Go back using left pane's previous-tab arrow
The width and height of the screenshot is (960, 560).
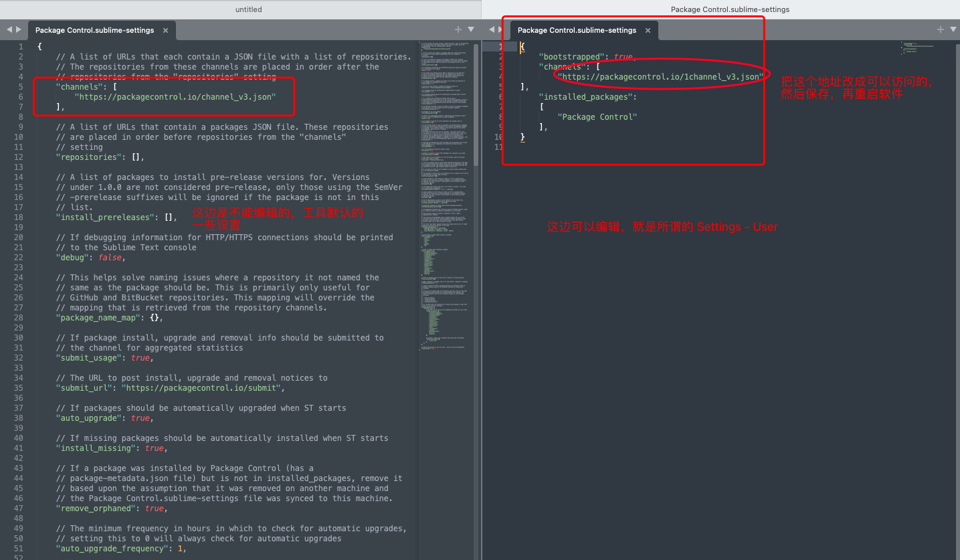click(9, 30)
